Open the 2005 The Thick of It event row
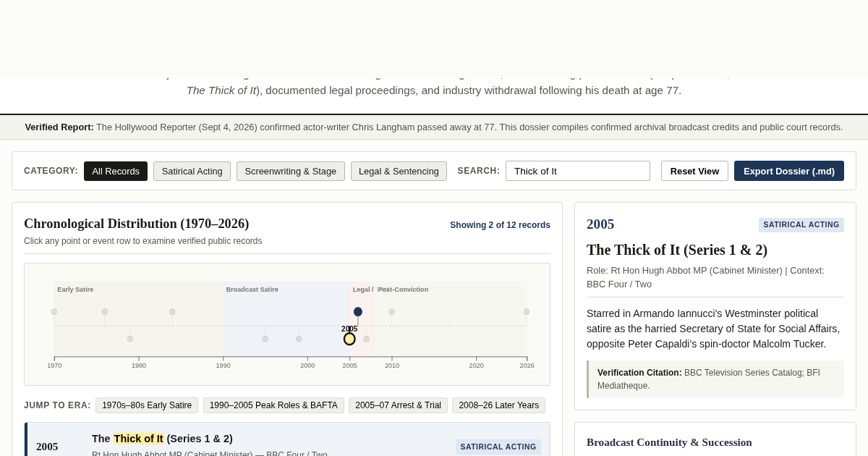 287,439
